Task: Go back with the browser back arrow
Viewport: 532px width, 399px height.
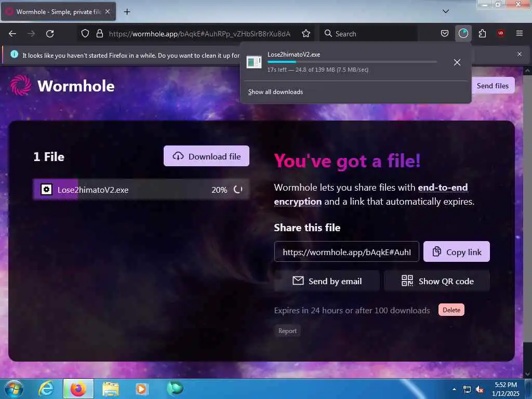Action: point(12,34)
